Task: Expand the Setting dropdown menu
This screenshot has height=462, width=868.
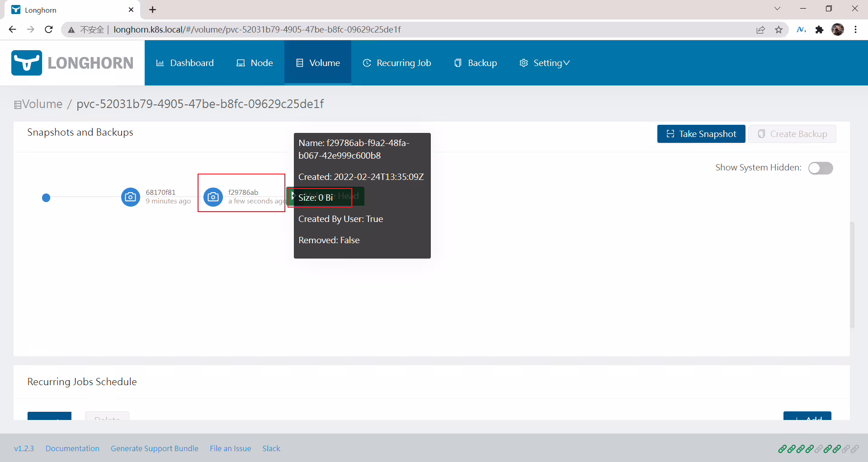Action: coord(545,63)
